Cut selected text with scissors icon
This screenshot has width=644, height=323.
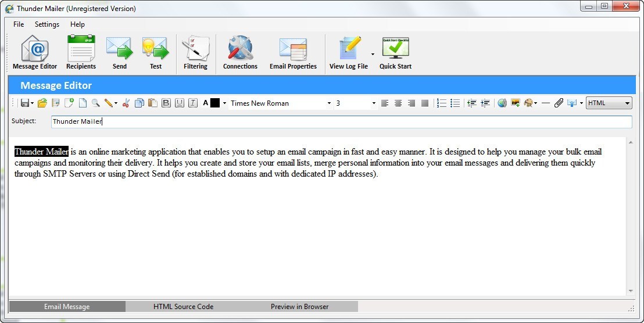click(x=126, y=103)
